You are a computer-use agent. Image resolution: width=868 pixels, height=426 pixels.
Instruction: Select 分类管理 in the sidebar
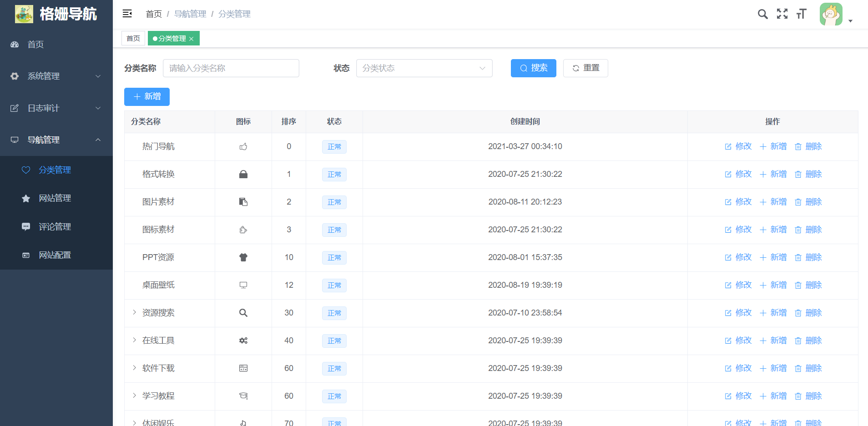tap(56, 170)
